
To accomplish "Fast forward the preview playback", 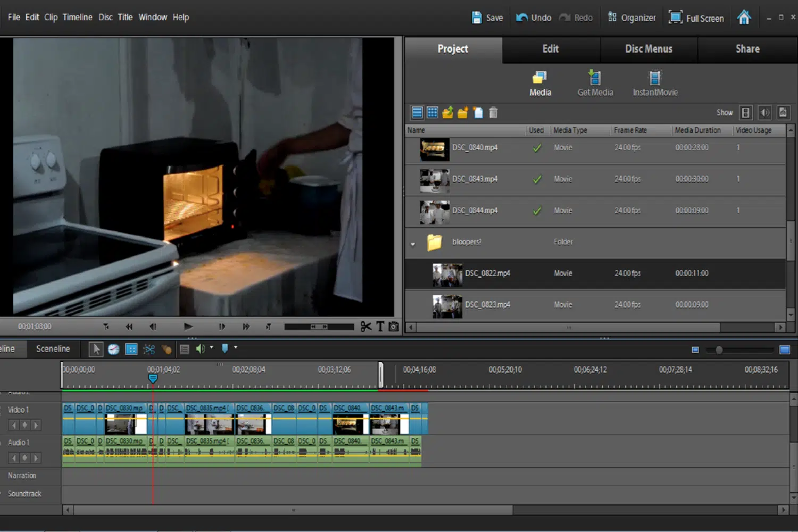I will [246, 327].
